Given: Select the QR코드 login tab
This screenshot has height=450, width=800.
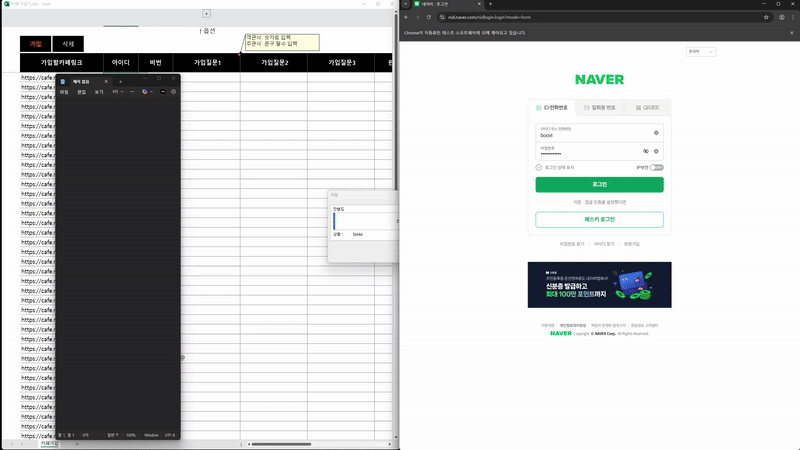Looking at the screenshot, I should pos(647,108).
